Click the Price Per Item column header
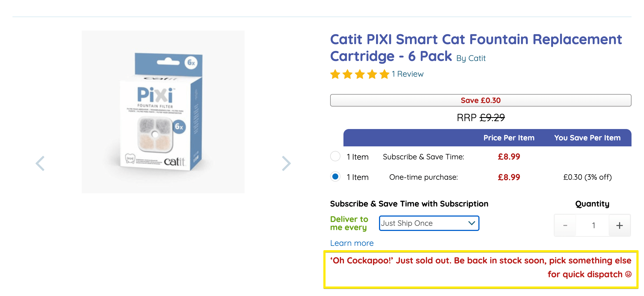The image size is (644, 296). (x=509, y=138)
